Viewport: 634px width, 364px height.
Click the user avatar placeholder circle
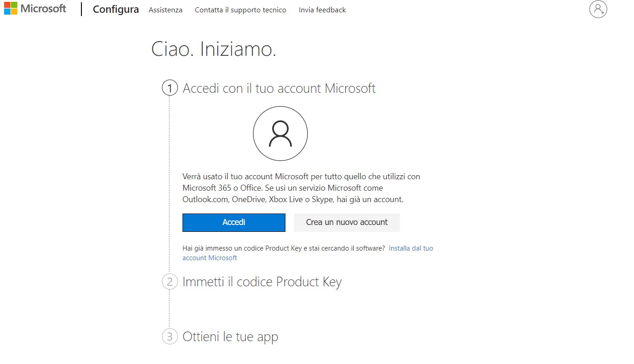pos(280,133)
